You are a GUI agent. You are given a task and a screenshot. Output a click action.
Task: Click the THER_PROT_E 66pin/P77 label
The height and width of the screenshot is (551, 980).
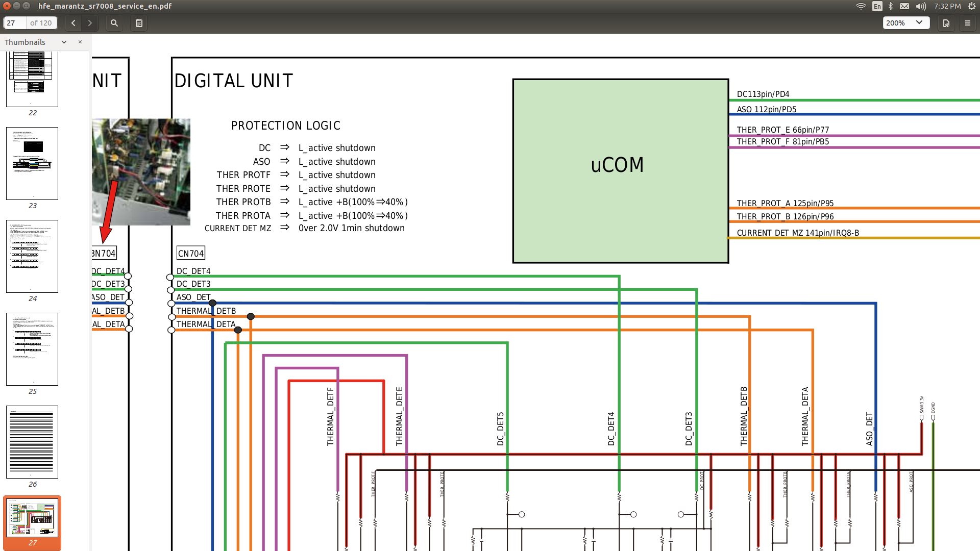click(783, 130)
